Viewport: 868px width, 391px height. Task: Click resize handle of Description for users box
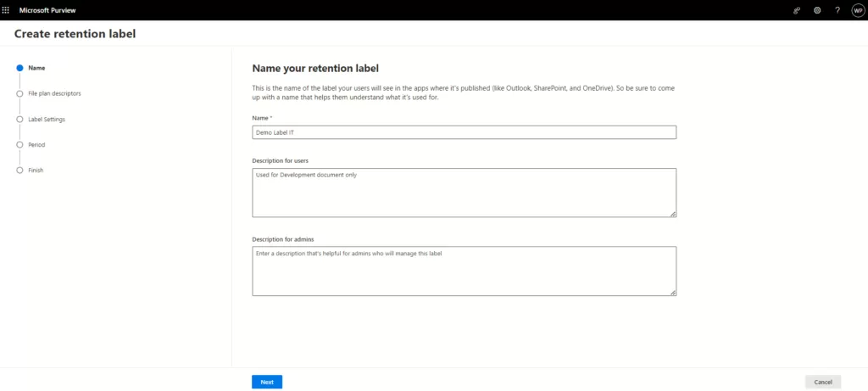tap(673, 214)
